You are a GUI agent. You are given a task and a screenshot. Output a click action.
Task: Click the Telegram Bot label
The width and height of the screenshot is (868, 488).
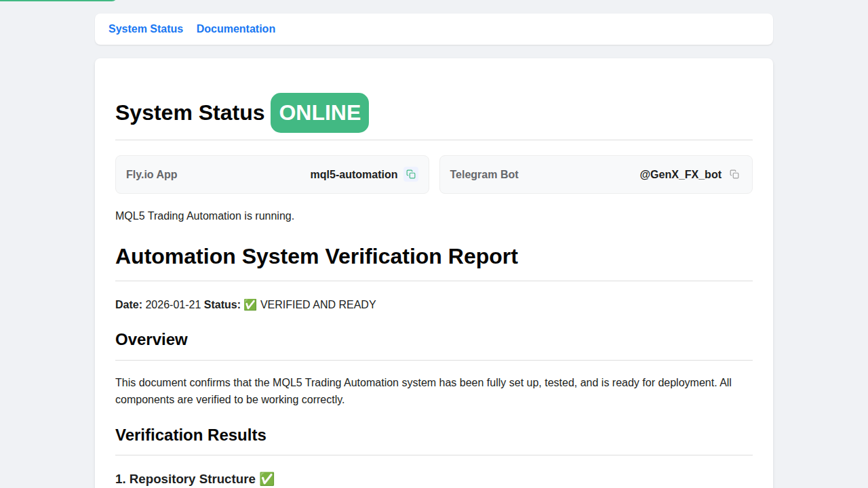(484, 175)
